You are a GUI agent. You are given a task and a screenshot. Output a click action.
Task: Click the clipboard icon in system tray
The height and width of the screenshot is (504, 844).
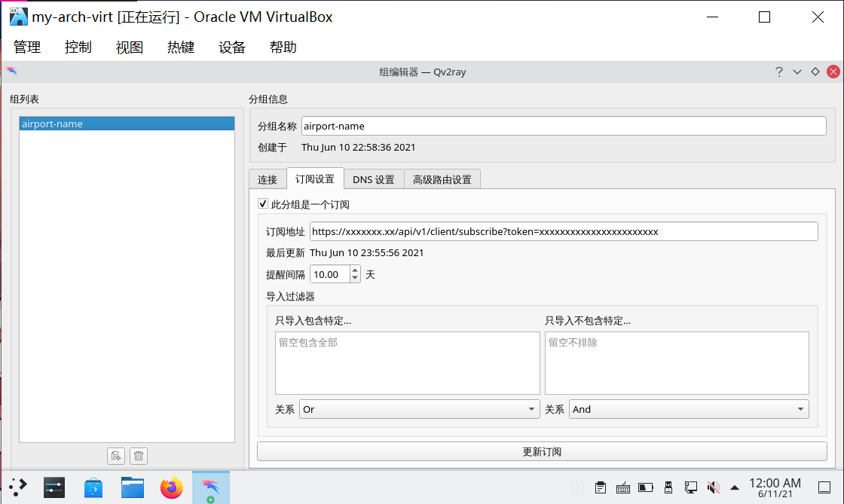click(x=601, y=487)
